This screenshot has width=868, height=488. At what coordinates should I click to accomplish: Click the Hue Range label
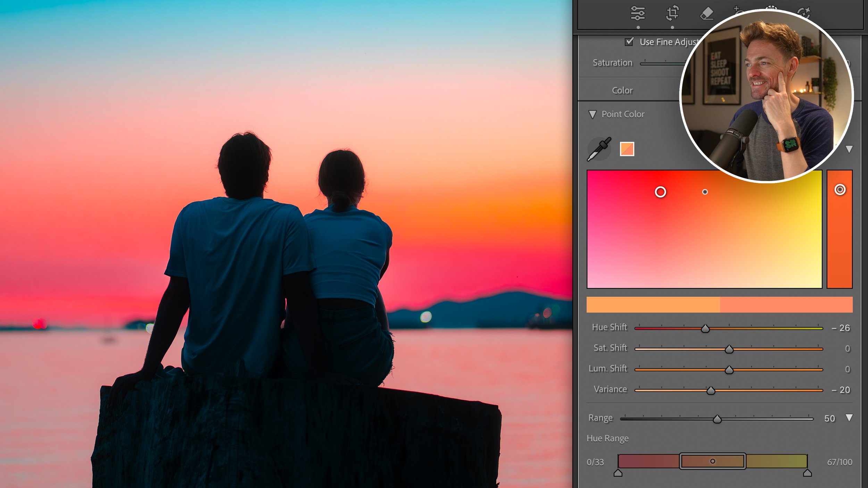607,438
